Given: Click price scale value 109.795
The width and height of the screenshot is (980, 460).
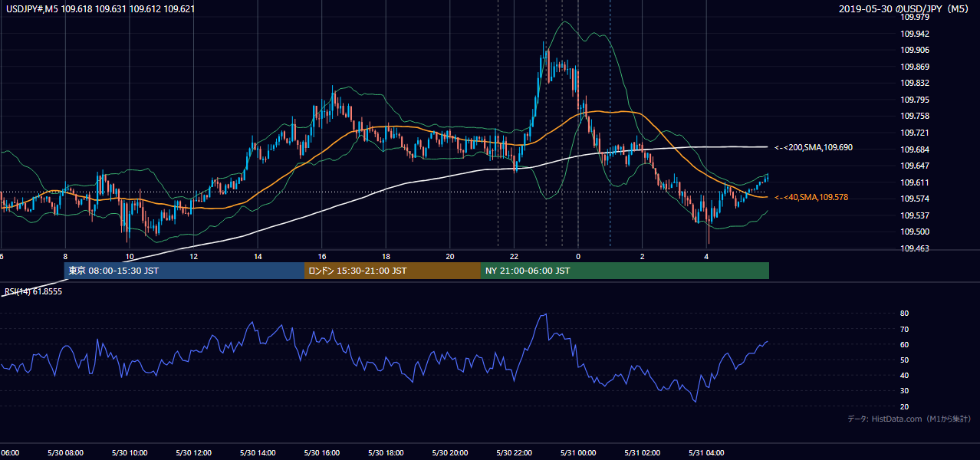Looking at the screenshot, I should click(915, 100).
